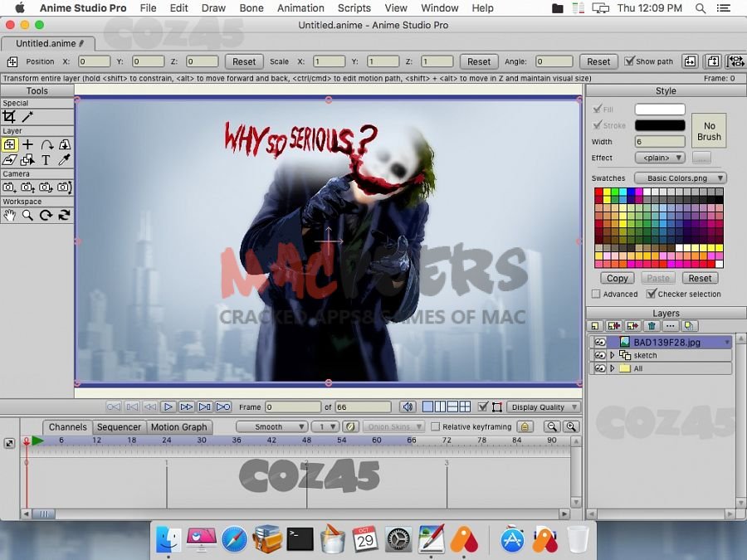The image size is (747, 560).
Task: Select the text (T) layer tool
Action: point(46,159)
